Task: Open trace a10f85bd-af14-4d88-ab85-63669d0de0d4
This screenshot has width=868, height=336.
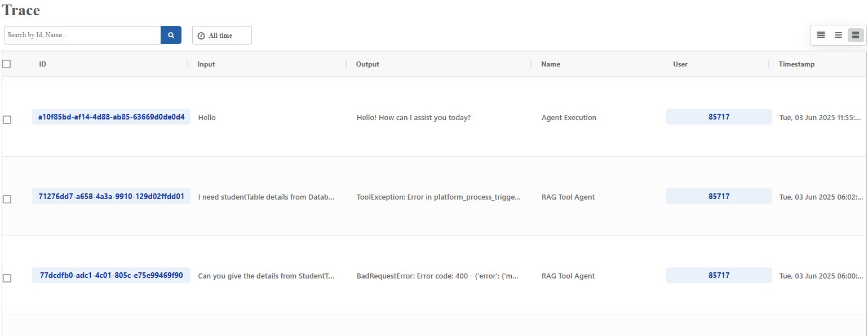Action: tap(111, 117)
